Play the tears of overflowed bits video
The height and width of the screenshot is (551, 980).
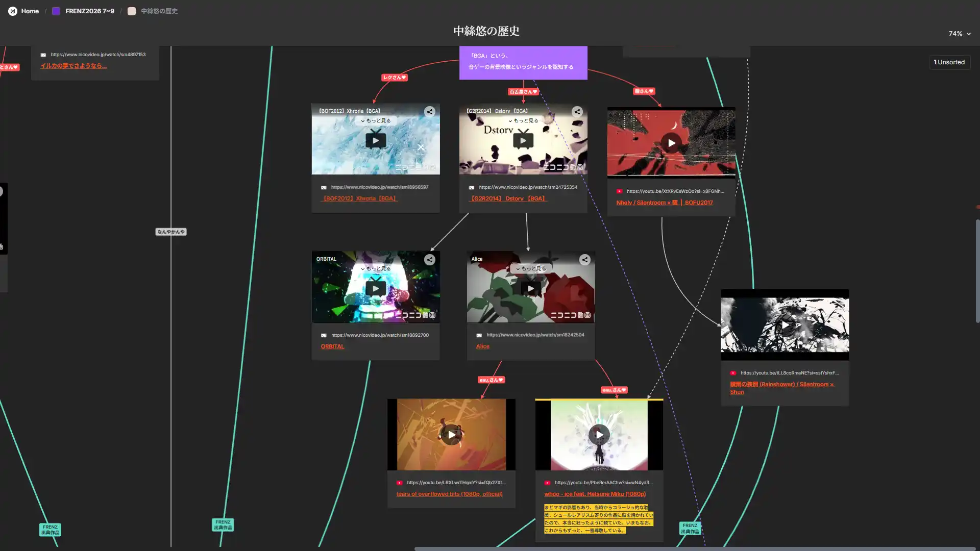point(451,435)
